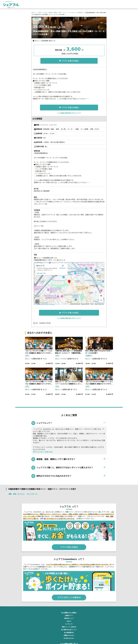
Task: Click the clock icon next to 就業時間
Action: pyautogui.click(x=35, y=134)
